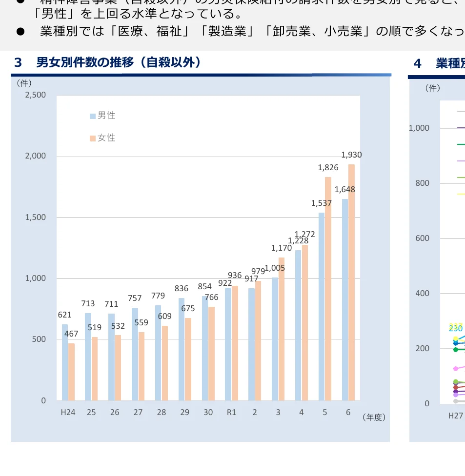The height and width of the screenshot is (476, 465).
Task: Select the data label 1,272
Action: click(305, 235)
